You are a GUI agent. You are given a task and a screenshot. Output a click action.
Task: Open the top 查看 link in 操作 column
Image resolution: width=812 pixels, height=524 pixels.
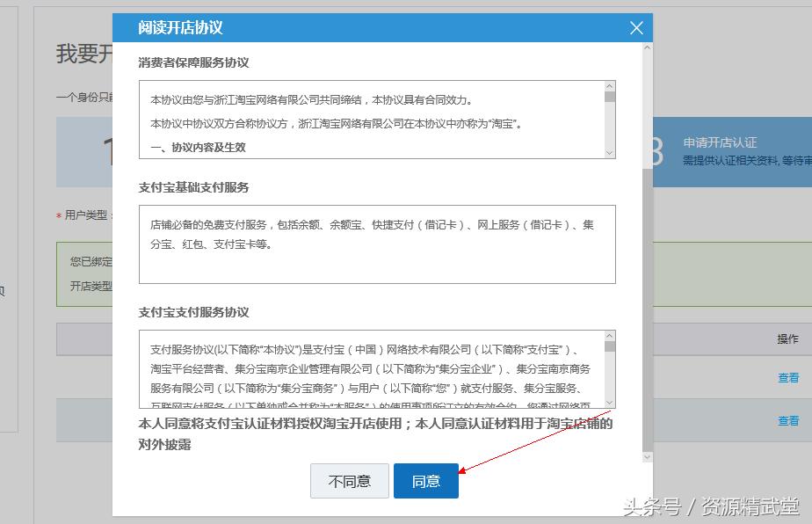click(x=789, y=376)
